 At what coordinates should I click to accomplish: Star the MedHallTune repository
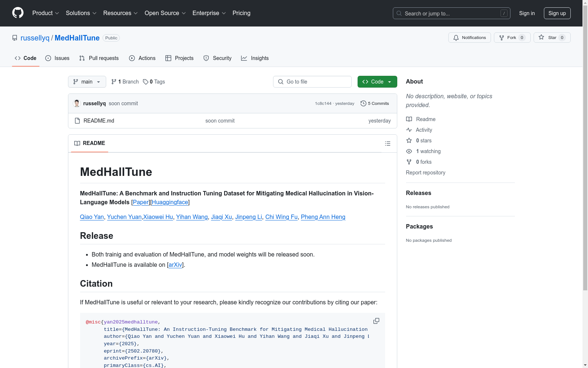click(552, 38)
